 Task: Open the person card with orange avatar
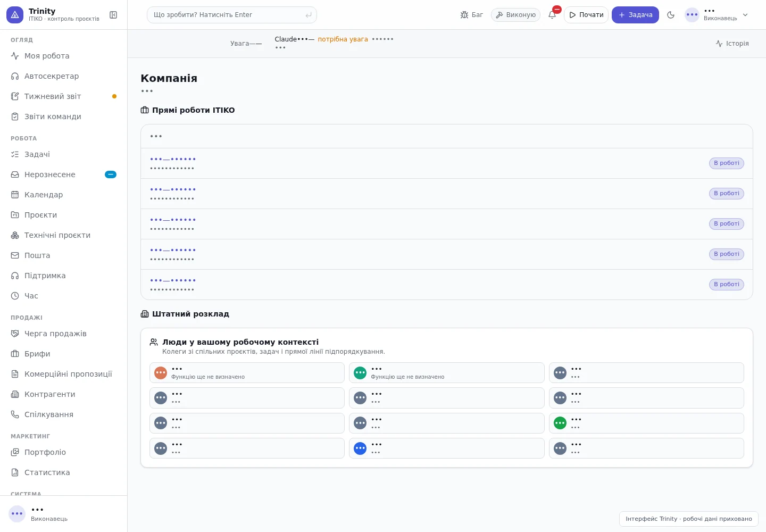(247, 372)
